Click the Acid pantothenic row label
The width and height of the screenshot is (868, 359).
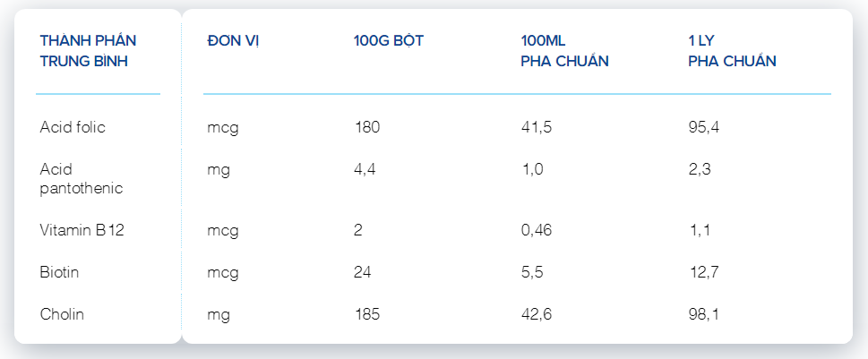[x=82, y=179]
